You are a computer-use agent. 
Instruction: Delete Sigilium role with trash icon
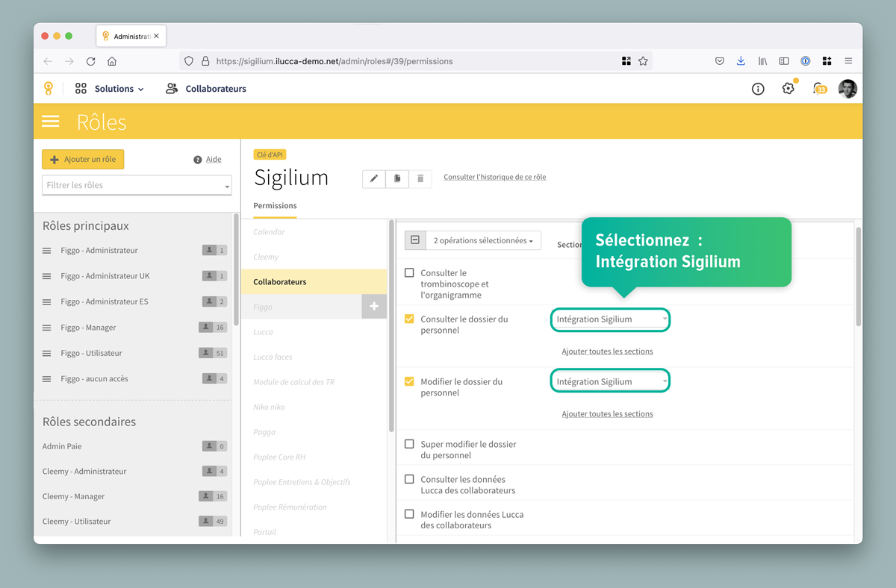[420, 178]
